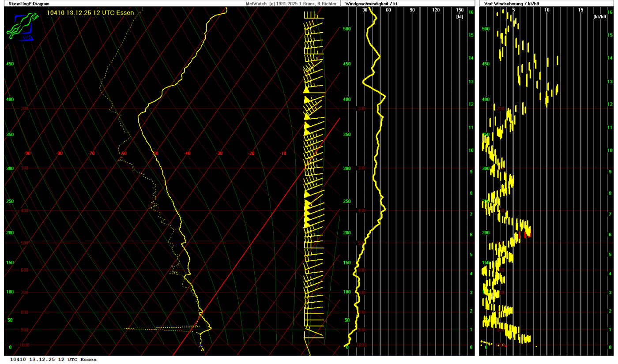Click the red -10 temperature label
This screenshot has height=364, width=618.
283,154
